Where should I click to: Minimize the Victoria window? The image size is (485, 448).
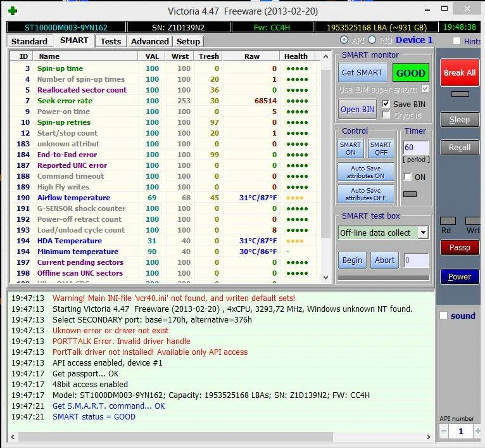click(x=427, y=10)
